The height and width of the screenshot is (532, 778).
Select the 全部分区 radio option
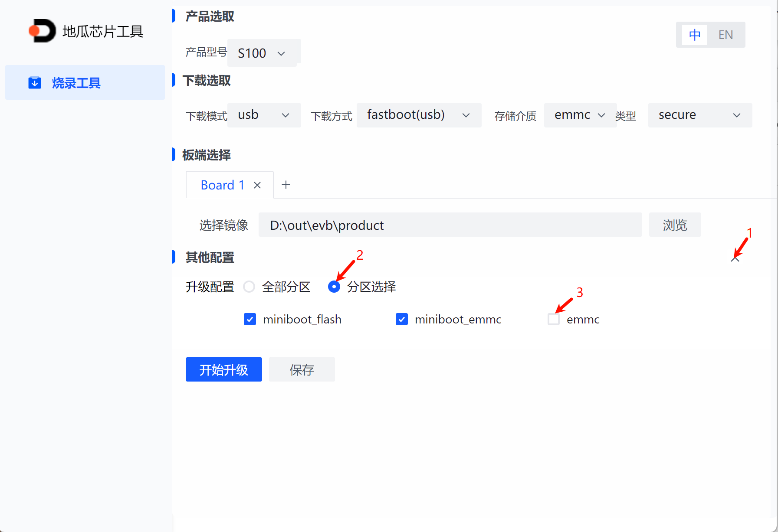pyautogui.click(x=249, y=287)
